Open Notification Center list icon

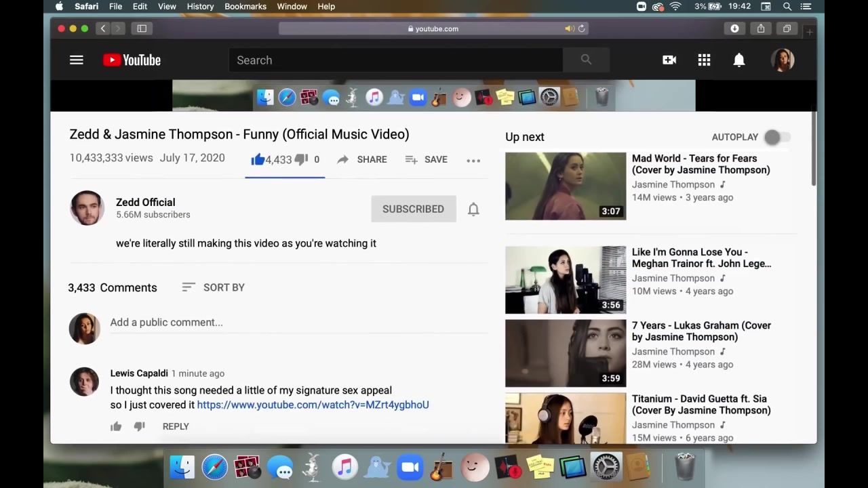click(x=806, y=6)
